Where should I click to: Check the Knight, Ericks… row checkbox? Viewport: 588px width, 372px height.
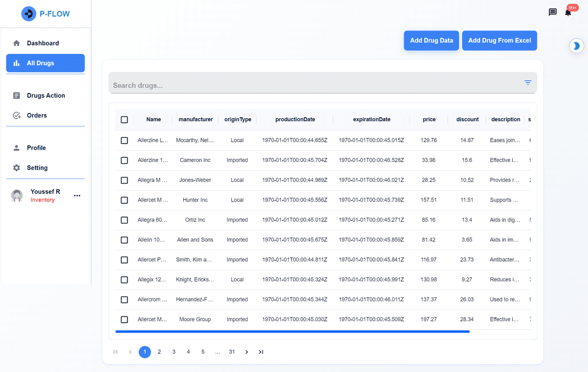tap(124, 280)
